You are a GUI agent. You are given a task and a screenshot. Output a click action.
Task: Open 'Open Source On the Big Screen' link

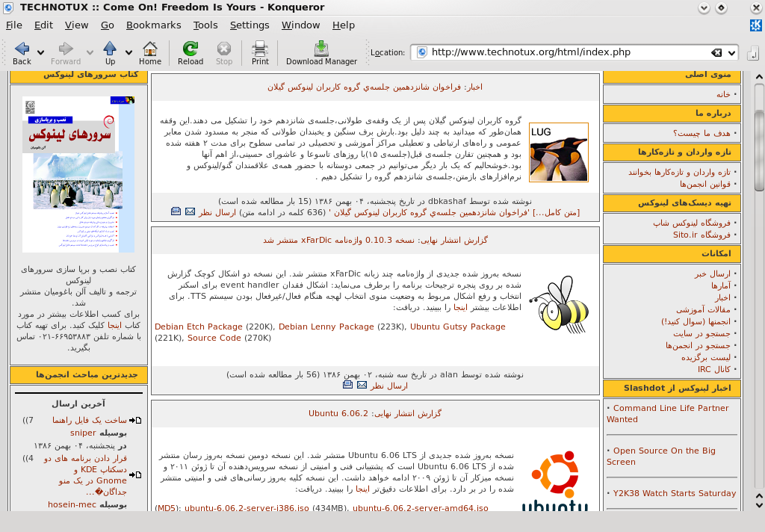[661, 456]
